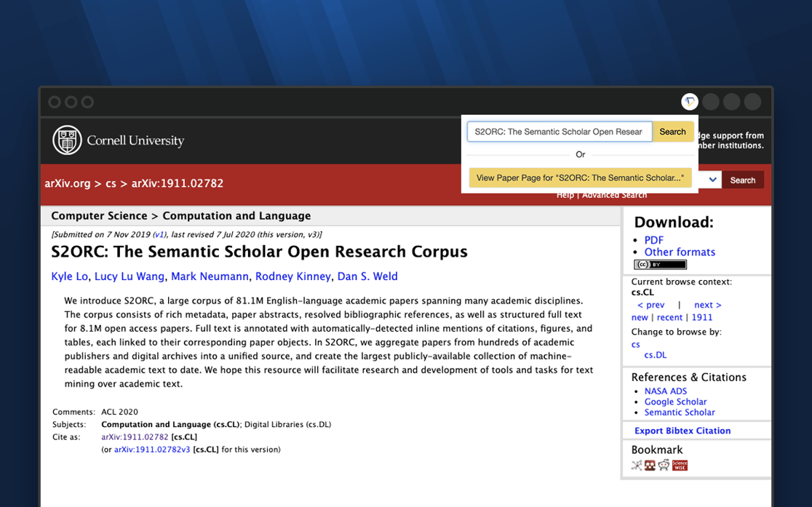Focus the extension popup search input
Screen dimensions: 812x507
point(559,132)
